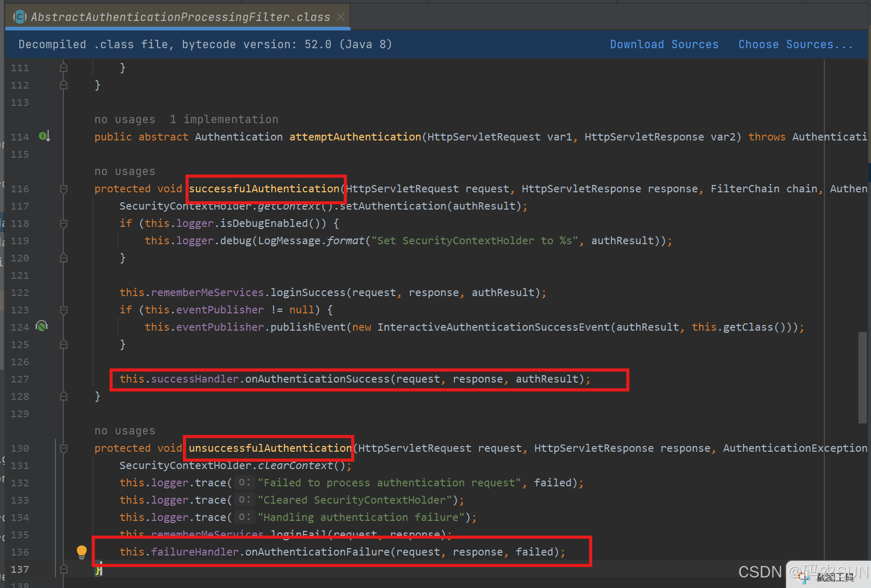Click line number 130 in the gutter
Viewport: 871px width, 588px height.
click(x=20, y=448)
